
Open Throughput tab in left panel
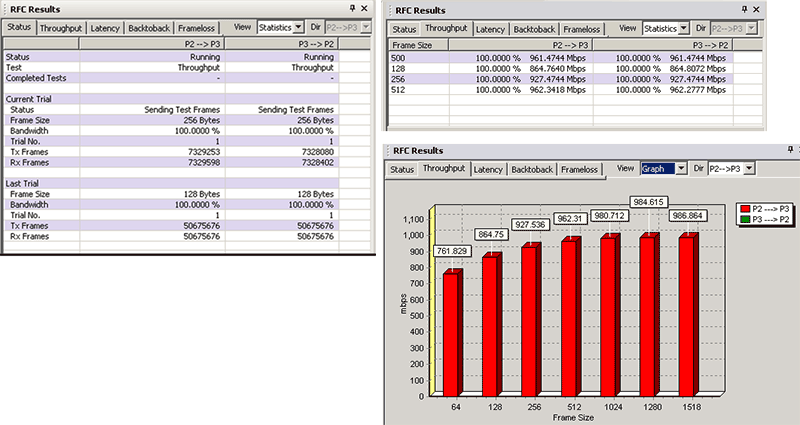click(x=61, y=29)
